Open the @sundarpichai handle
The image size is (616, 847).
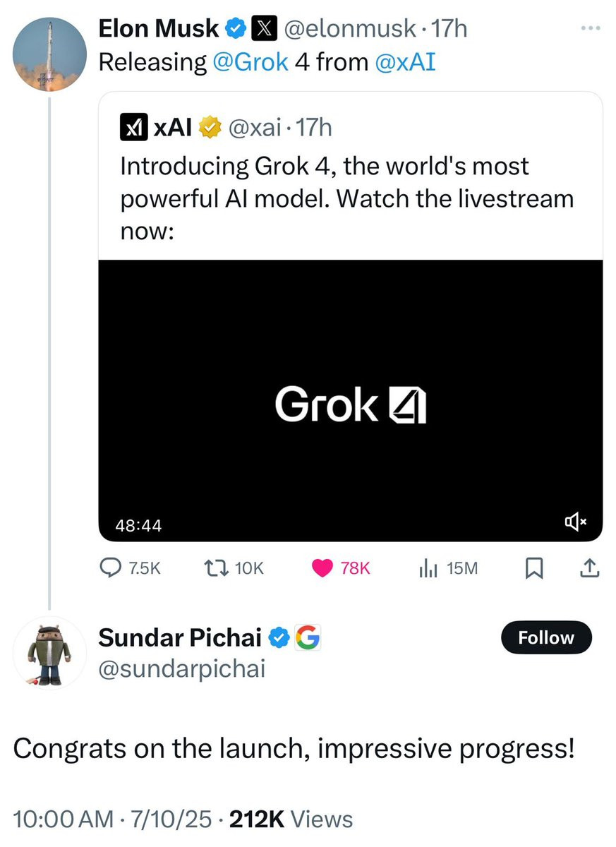click(181, 667)
